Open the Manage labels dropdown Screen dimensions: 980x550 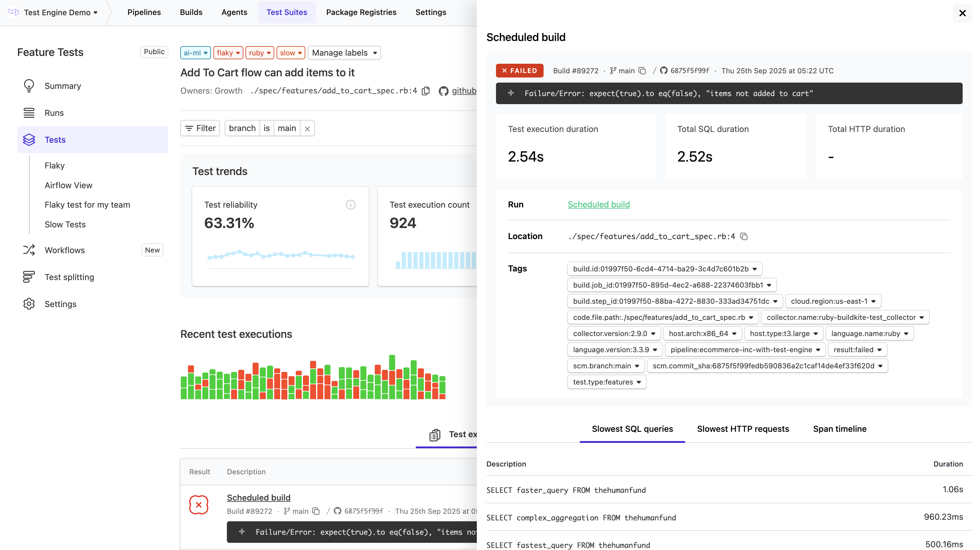point(344,53)
